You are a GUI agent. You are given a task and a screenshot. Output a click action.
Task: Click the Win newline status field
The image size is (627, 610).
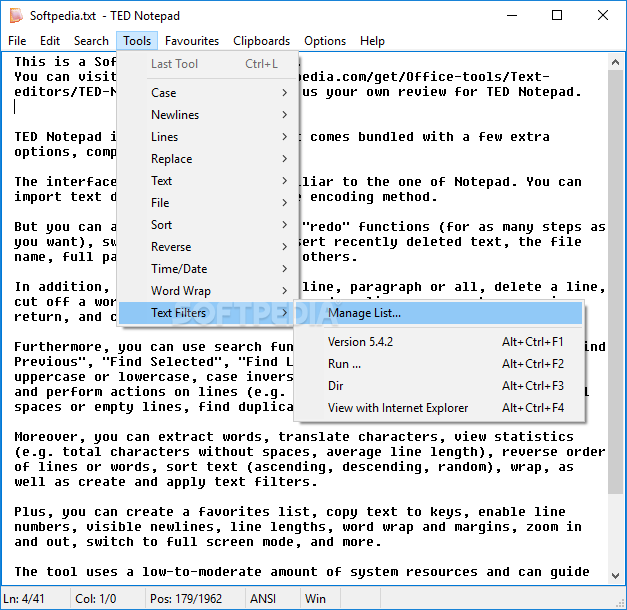click(x=320, y=599)
